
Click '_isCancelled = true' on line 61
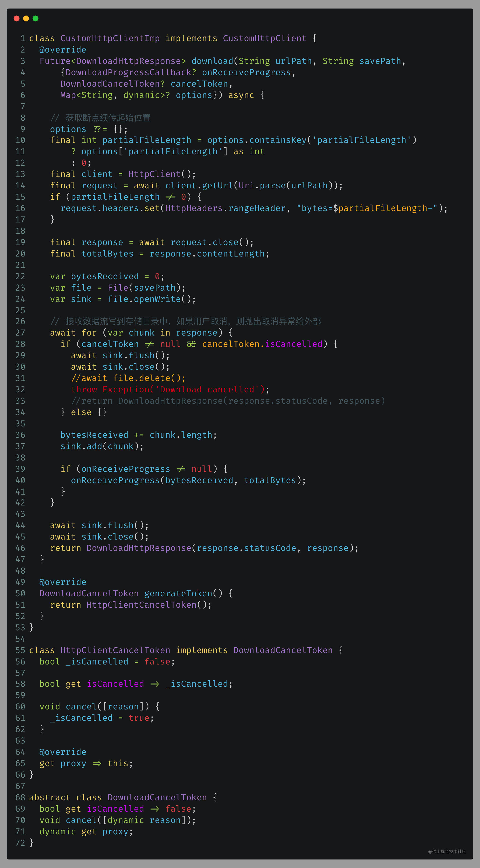tap(99, 718)
